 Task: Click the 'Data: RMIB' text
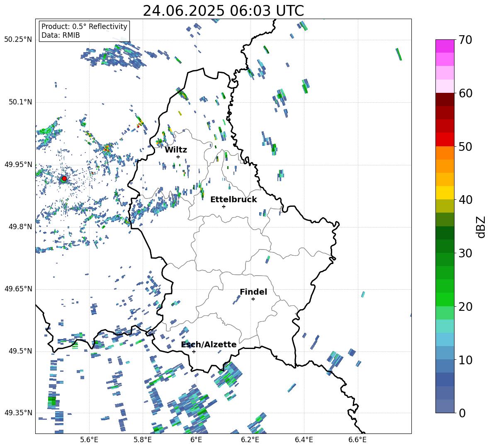tap(61, 35)
